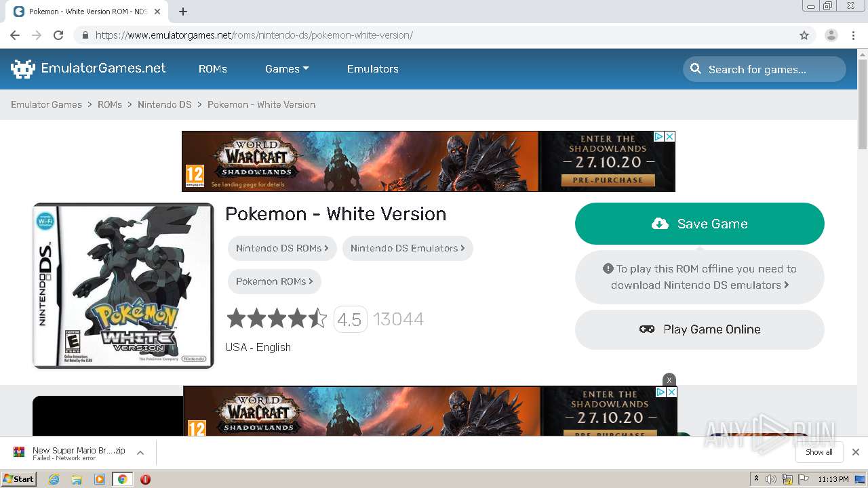The height and width of the screenshot is (488, 868).
Task: Open the Chrome profile avatar
Action: pos(831,35)
